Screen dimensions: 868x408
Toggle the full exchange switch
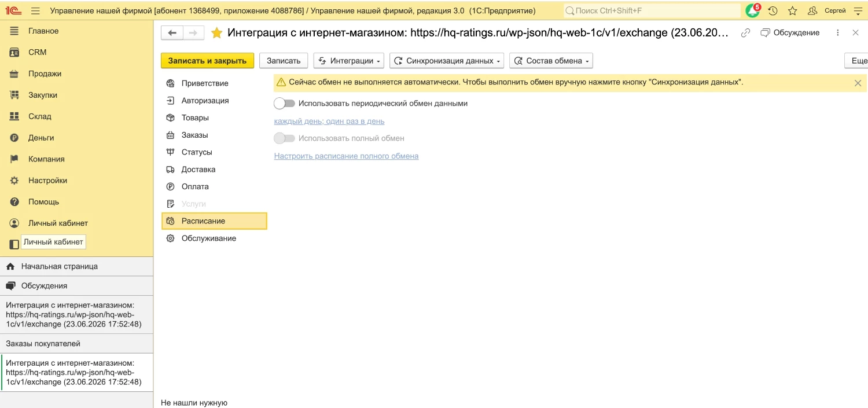click(284, 138)
